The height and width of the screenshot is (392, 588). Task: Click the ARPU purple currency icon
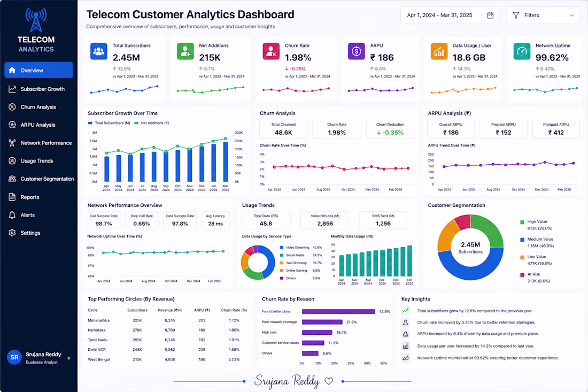click(356, 51)
